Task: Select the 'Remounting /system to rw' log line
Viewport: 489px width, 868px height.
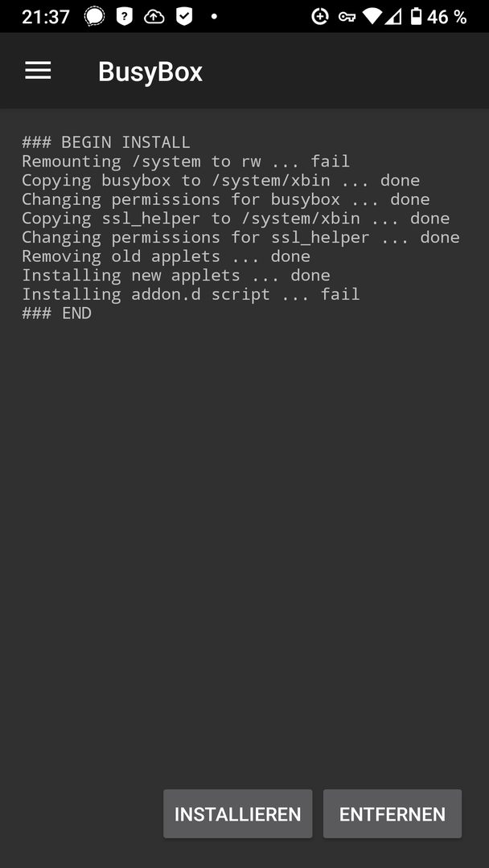Action: pyautogui.click(x=186, y=161)
